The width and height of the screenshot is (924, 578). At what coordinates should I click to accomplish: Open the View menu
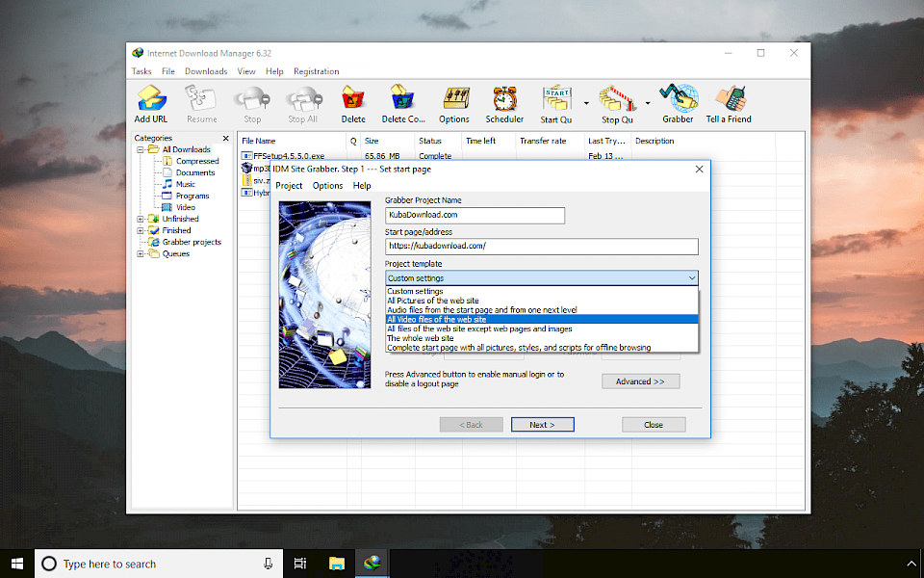246,71
